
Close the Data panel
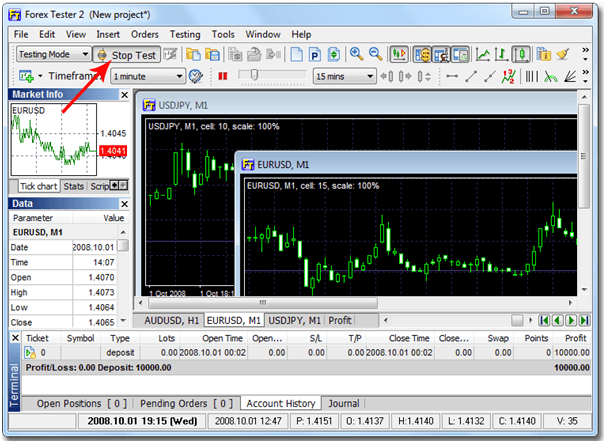click(124, 204)
